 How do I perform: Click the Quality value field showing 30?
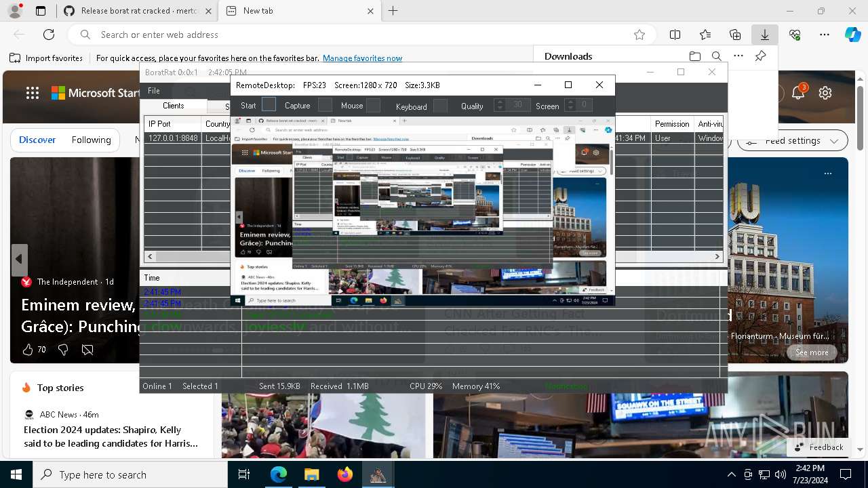tap(518, 105)
